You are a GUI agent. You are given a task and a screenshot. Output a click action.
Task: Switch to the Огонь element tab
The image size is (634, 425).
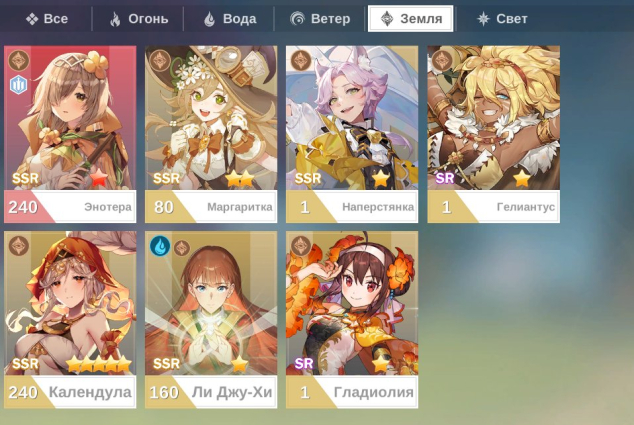pyautogui.click(x=139, y=19)
